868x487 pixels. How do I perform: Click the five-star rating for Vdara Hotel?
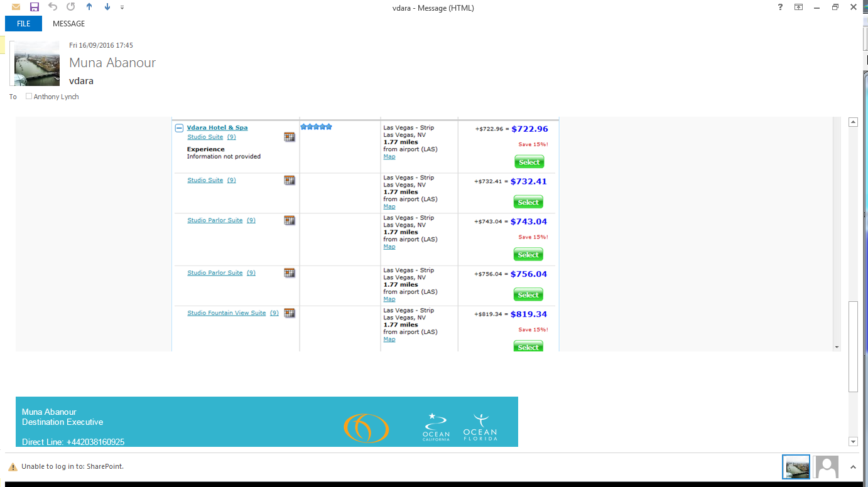coord(316,127)
